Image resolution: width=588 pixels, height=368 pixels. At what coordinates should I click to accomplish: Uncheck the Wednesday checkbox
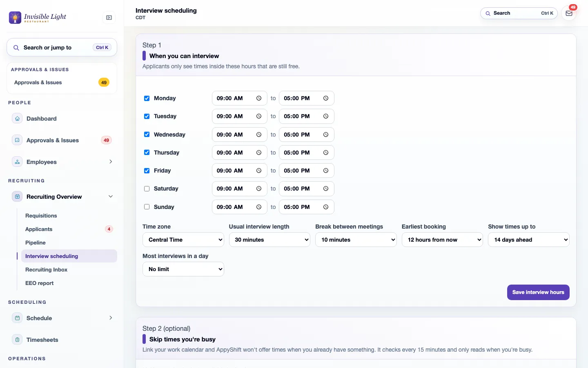click(x=147, y=135)
